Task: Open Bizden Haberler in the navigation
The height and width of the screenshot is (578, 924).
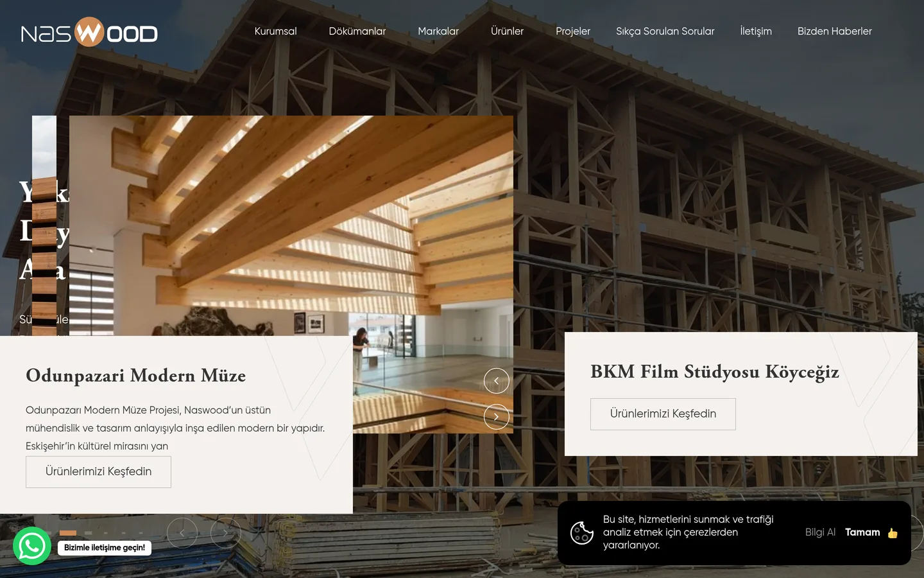Action: [835, 31]
